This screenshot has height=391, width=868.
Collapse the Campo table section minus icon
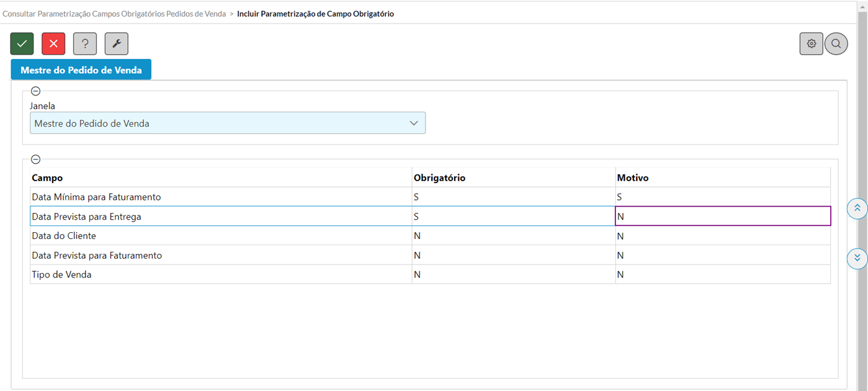35,160
